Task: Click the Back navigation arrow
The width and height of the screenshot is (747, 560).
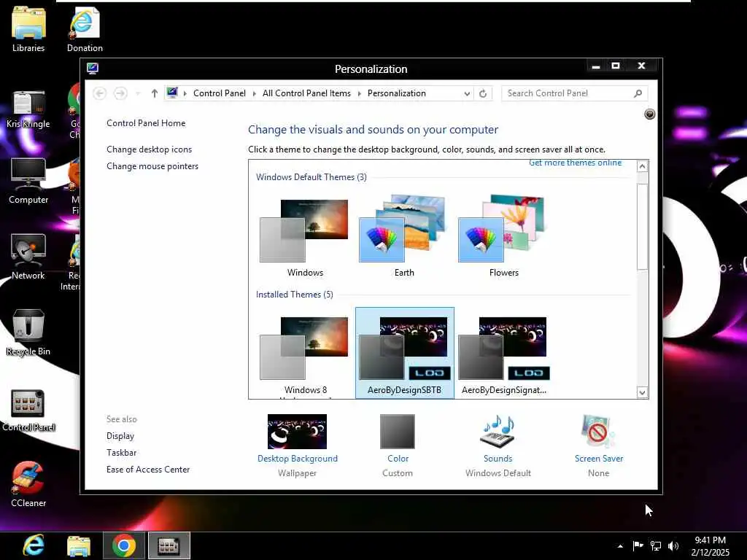Action: click(99, 93)
